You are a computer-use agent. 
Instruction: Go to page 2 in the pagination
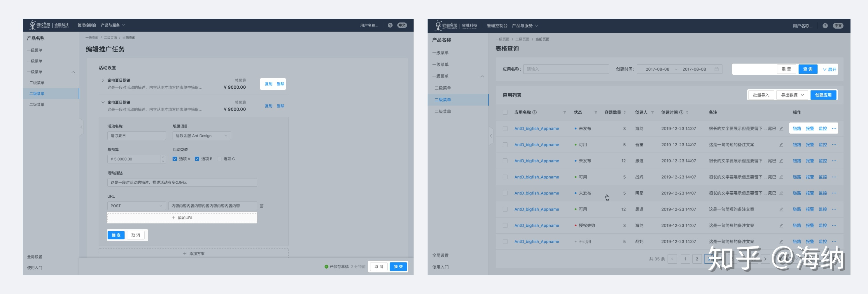pos(697,259)
